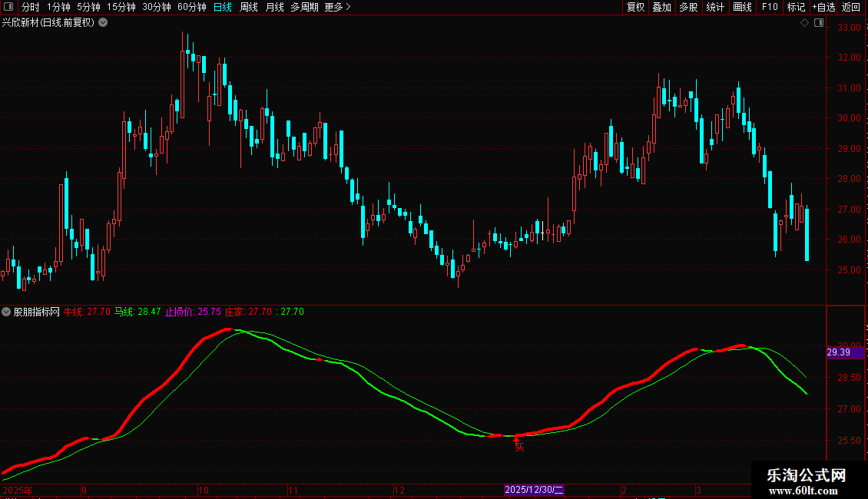Click the 止损价: 25.75 value
Viewport: 868px width, 499px height.
tap(193, 312)
